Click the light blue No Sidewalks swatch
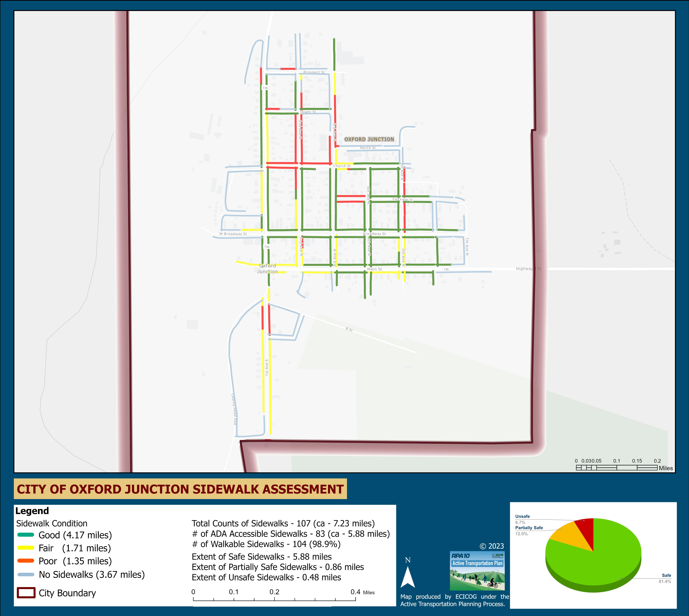Screen dimensions: 689x616 tap(26, 574)
